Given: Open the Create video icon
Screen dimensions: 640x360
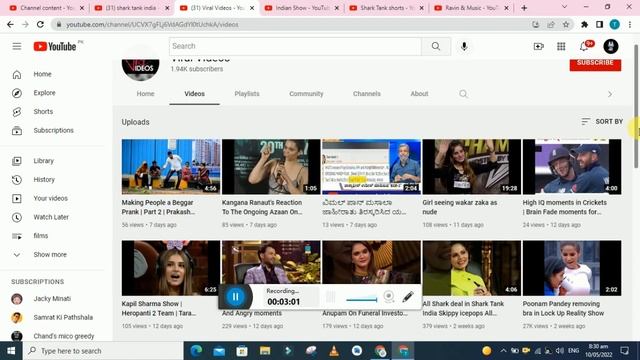Looking at the screenshot, I should tap(538, 47).
